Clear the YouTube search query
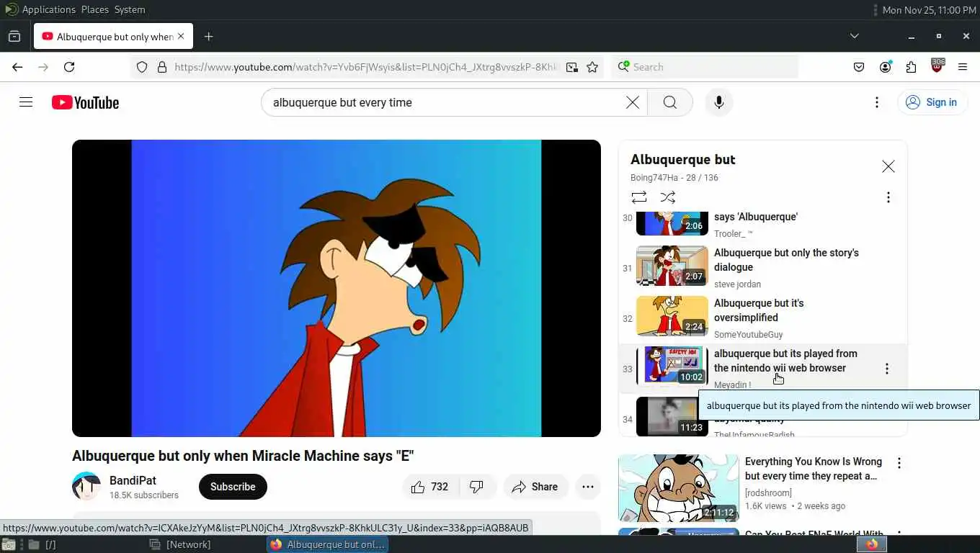Screen dimensions: 980x553 632,102
